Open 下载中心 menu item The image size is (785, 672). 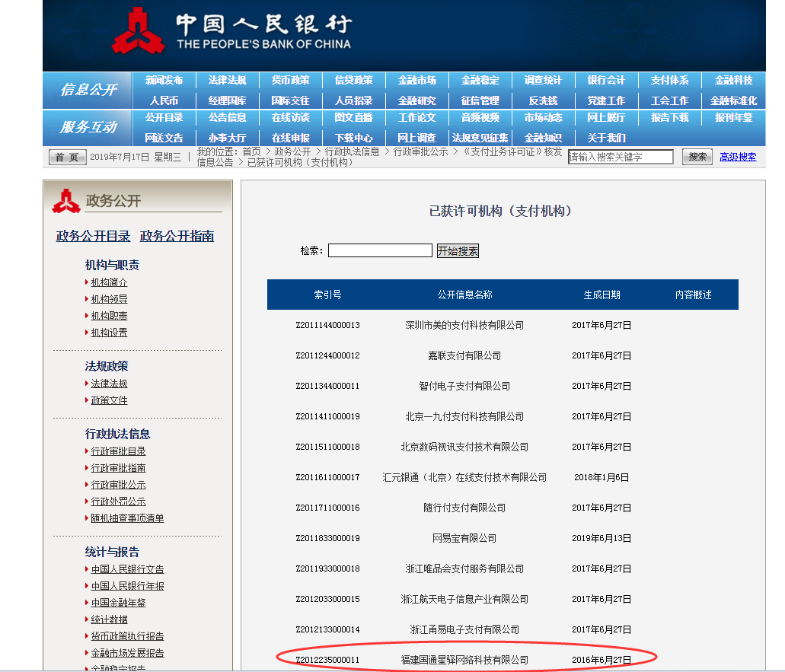pos(353,138)
